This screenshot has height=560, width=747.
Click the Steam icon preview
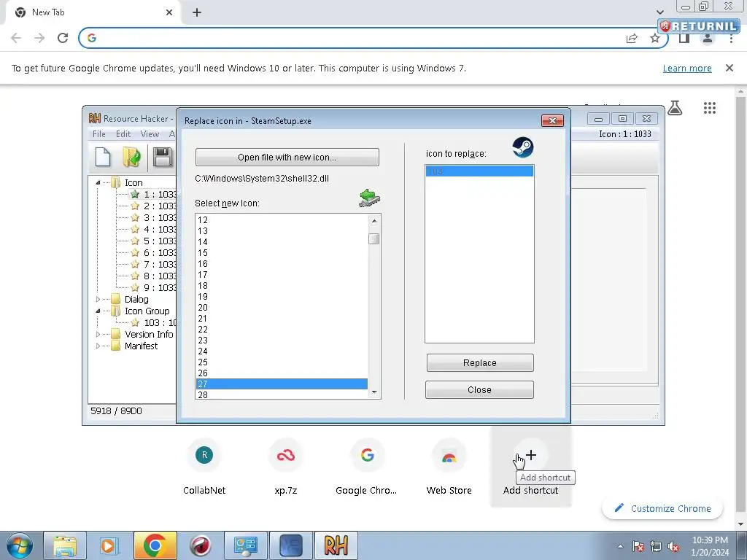[x=522, y=147]
